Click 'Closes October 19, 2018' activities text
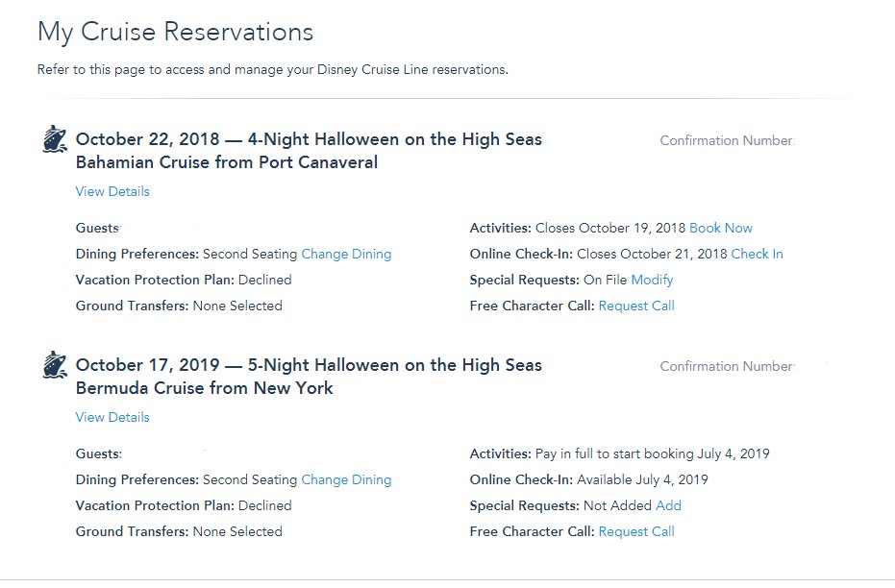The image size is (895, 588). click(x=610, y=228)
